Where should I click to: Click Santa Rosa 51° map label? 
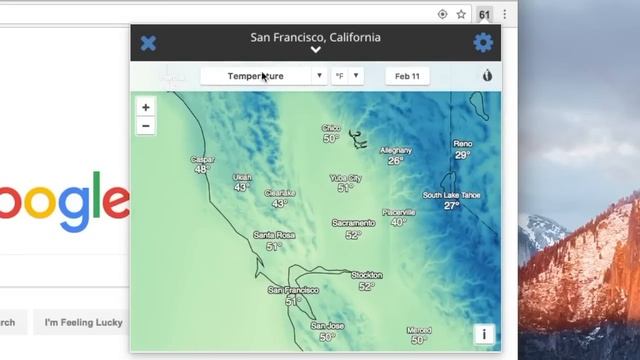tap(274, 241)
